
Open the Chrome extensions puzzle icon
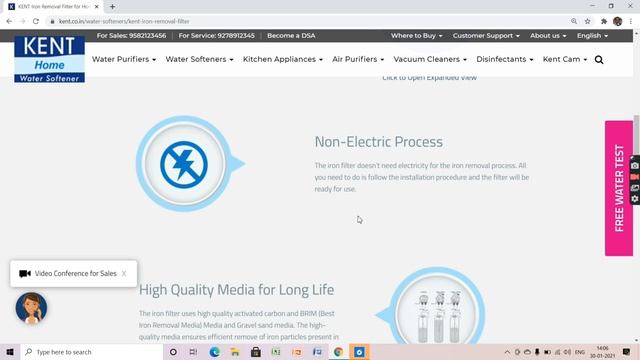[604, 21]
